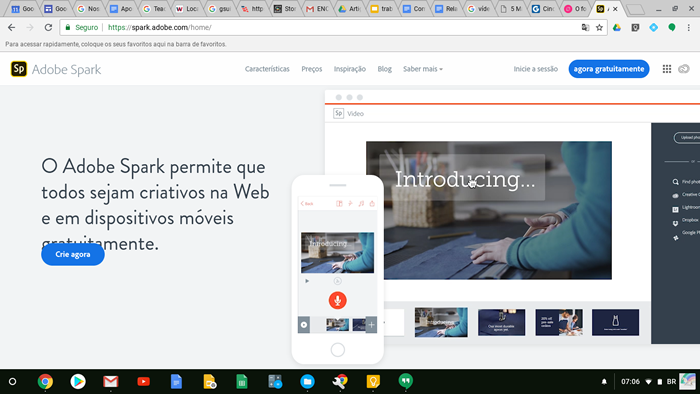The width and height of the screenshot is (700, 394).
Task: Click the Seguro secure site indicator
Action: tap(82, 28)
